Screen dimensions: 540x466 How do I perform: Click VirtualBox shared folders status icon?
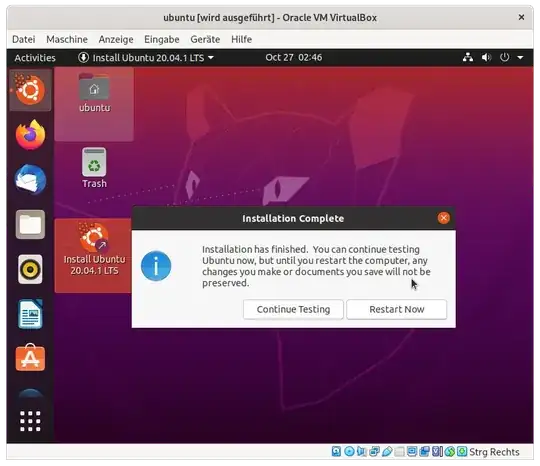pos(399,452)
